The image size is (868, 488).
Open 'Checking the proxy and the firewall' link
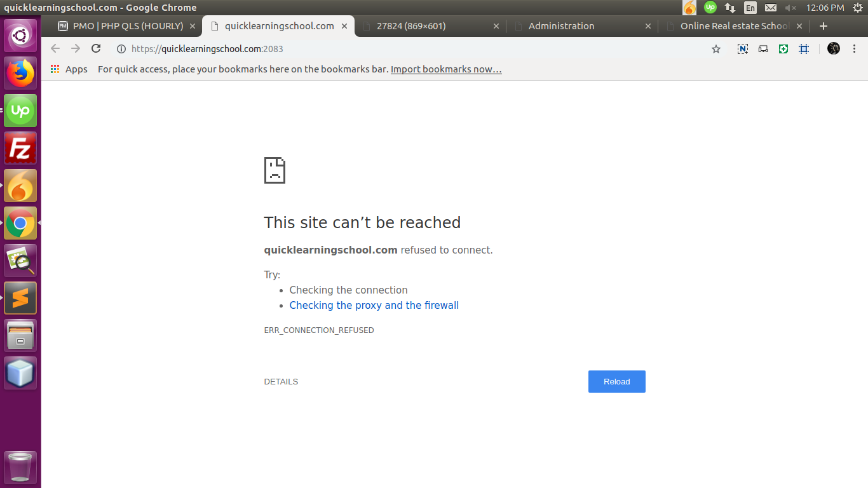(x=374, y=306)
